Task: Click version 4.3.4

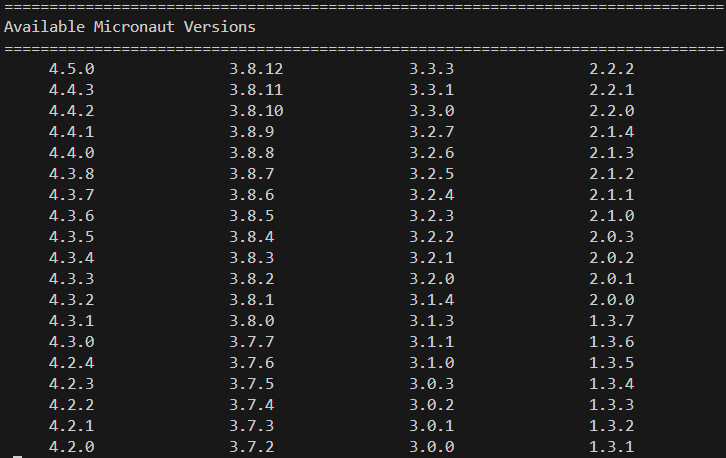Action: (71, 258)
